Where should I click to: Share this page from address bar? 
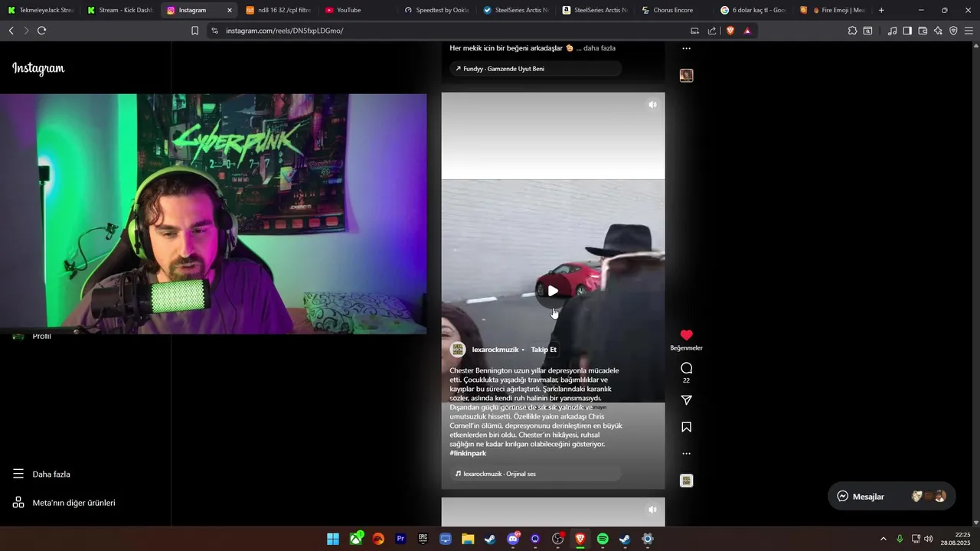[x=712, y=31]
